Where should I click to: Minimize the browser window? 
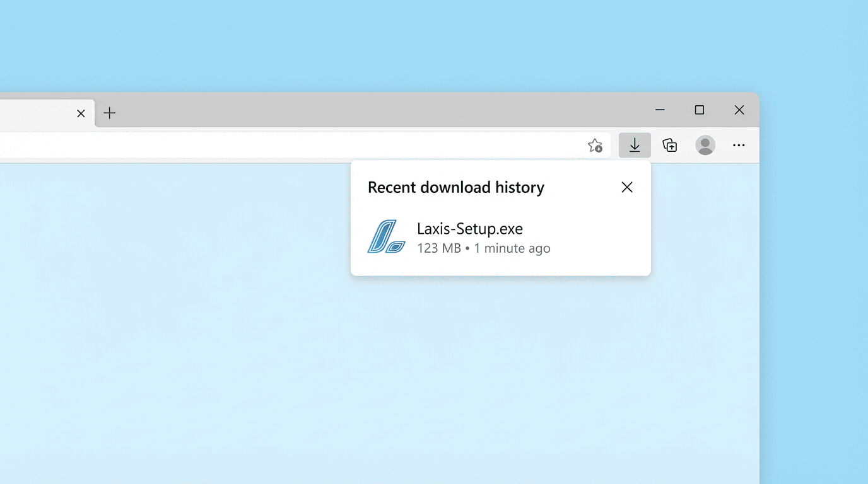click(x=660, y=110)
